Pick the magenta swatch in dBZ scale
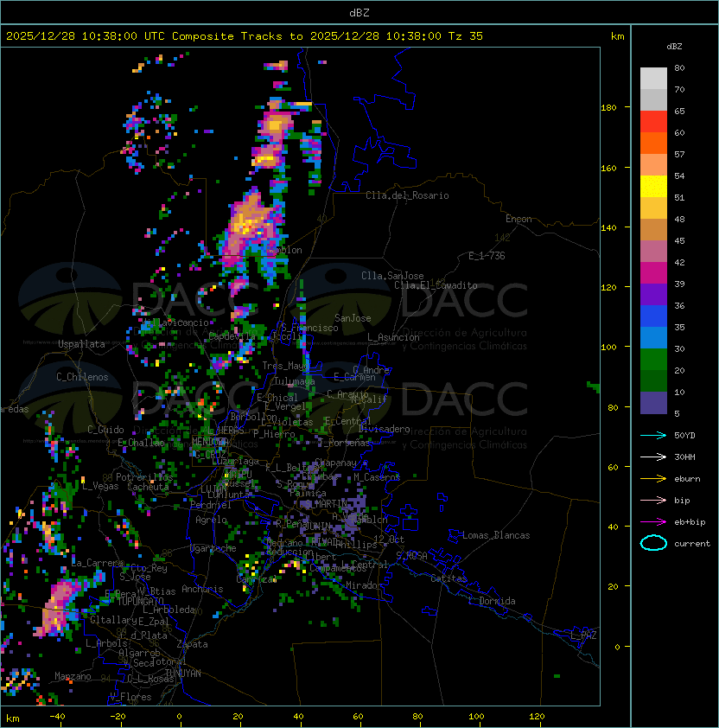Viewport: 719px width, 728px height. tap(653, 273)
